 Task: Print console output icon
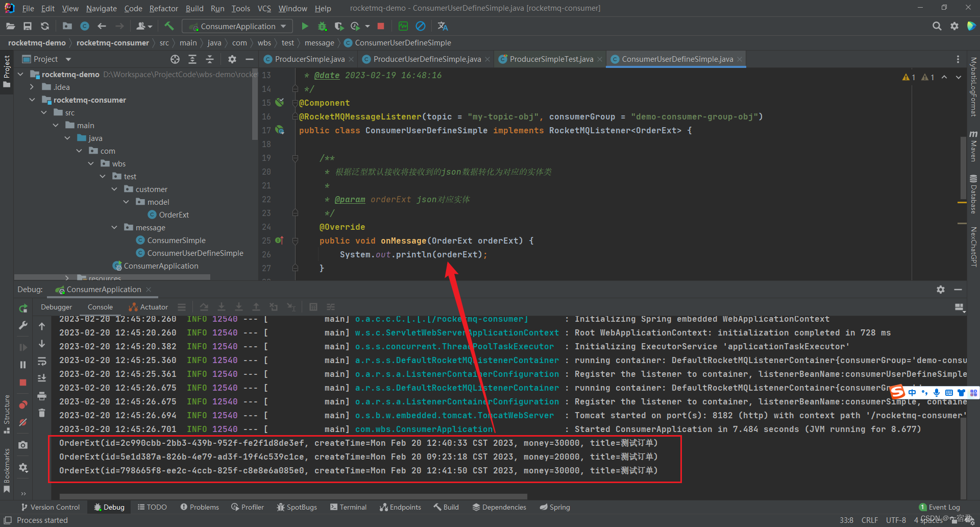(42, 396)
